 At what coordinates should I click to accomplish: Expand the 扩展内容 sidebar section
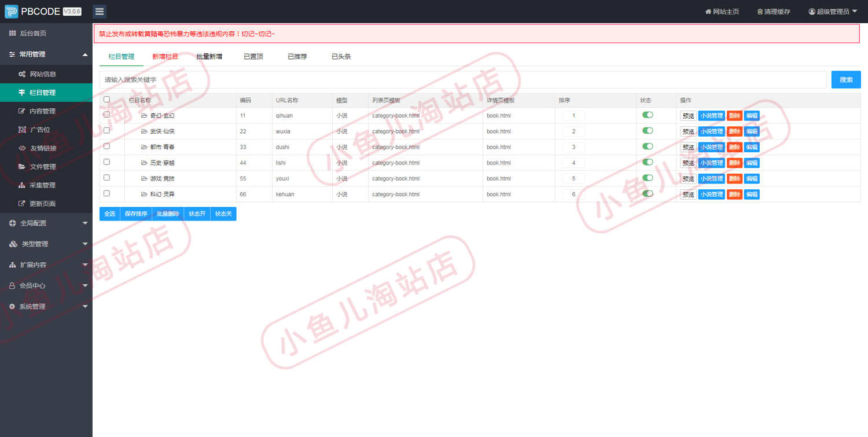pyautogui.click(x=46, y=265)
